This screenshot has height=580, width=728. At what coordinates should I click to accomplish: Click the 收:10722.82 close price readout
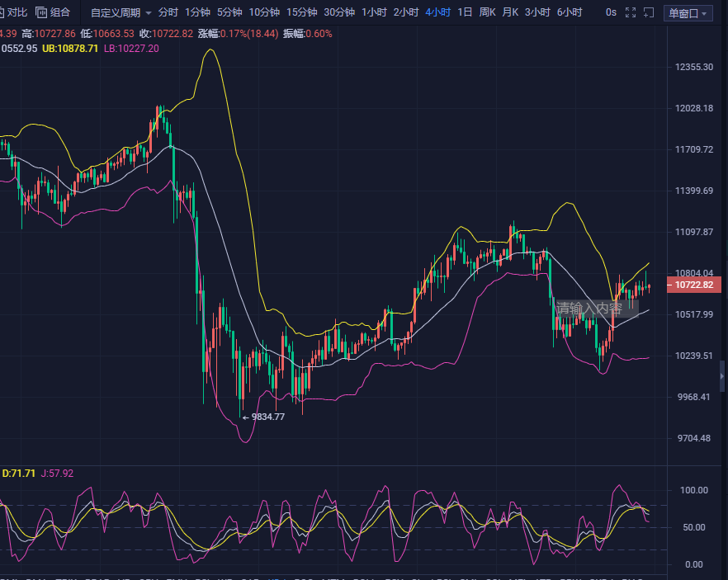(x=166, y=34)
